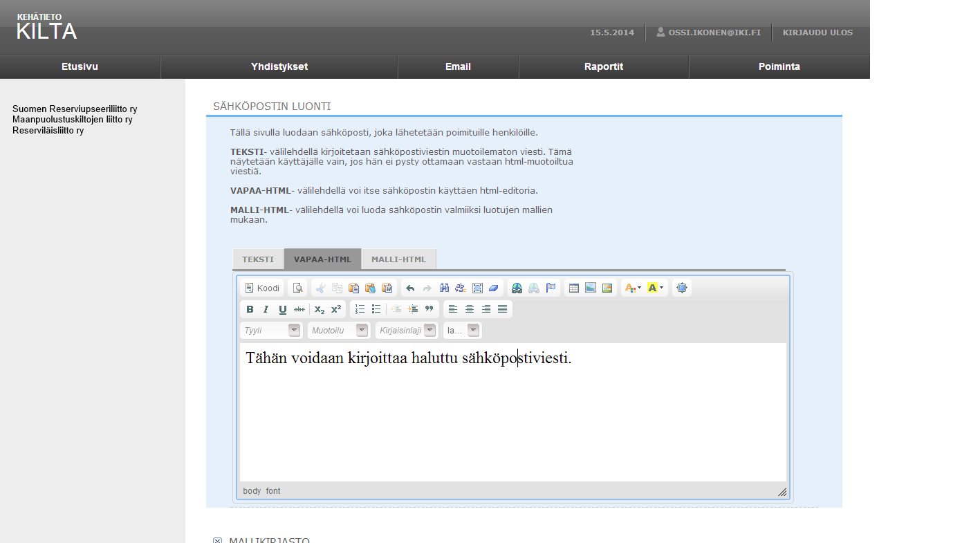
Task: Log out via KIRJAUDU ULOS link
Action: tap(817, 33)
